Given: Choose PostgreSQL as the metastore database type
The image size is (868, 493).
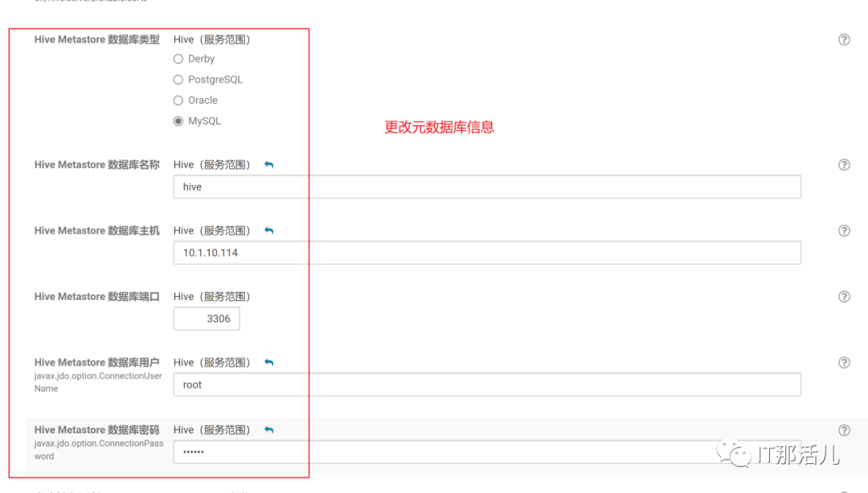Looking at the screenshot, I should click(x=178, y=80).
